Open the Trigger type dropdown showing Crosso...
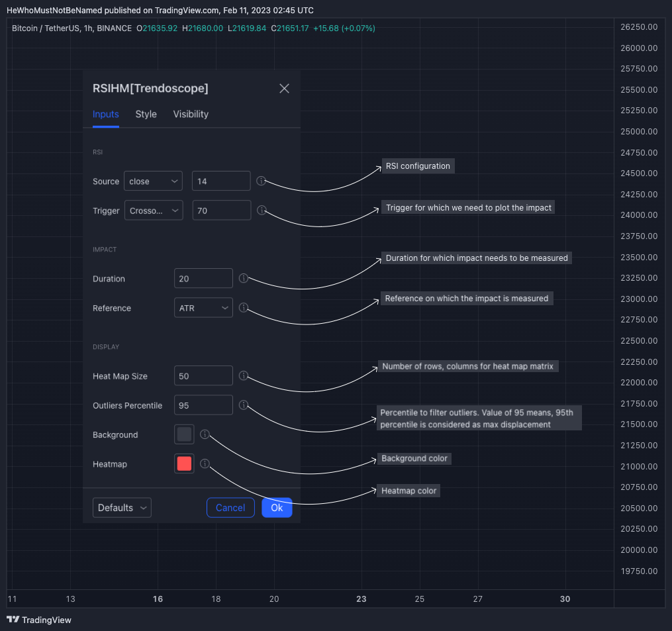This screenshot has height=631, width=672. click(154, 210)
